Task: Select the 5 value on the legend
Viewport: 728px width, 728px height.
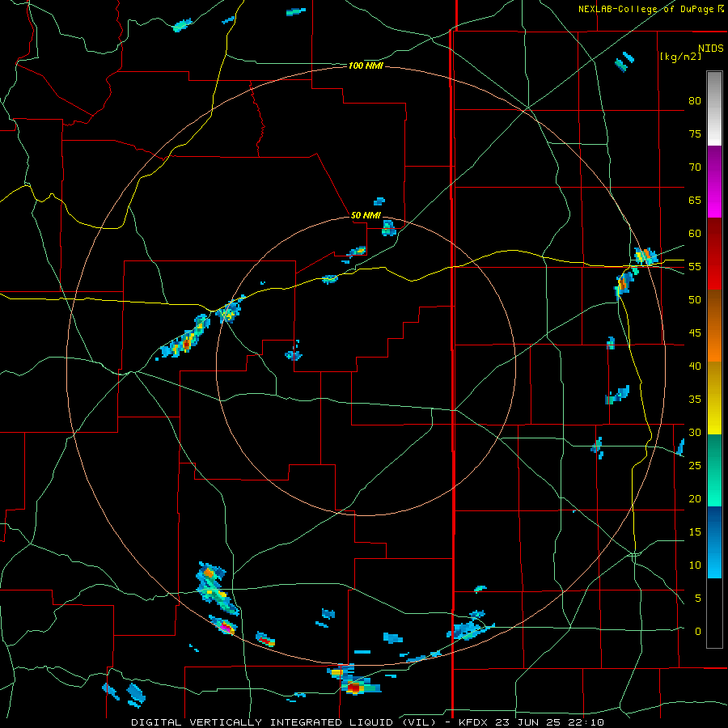Action: point(698,599)
